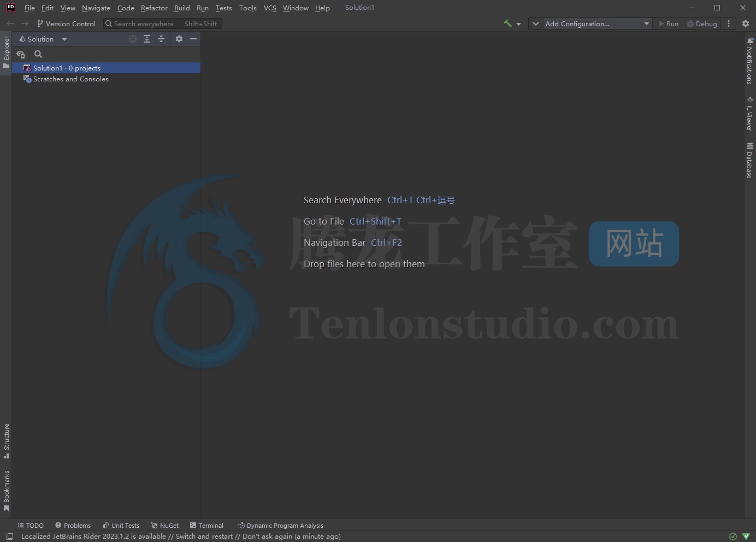
Task: Open the View menu
Action: coord(68,8)
